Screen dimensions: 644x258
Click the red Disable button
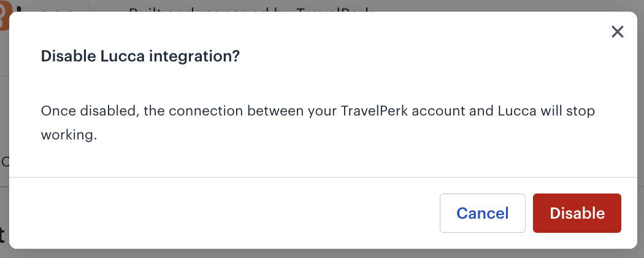point(577,213)
